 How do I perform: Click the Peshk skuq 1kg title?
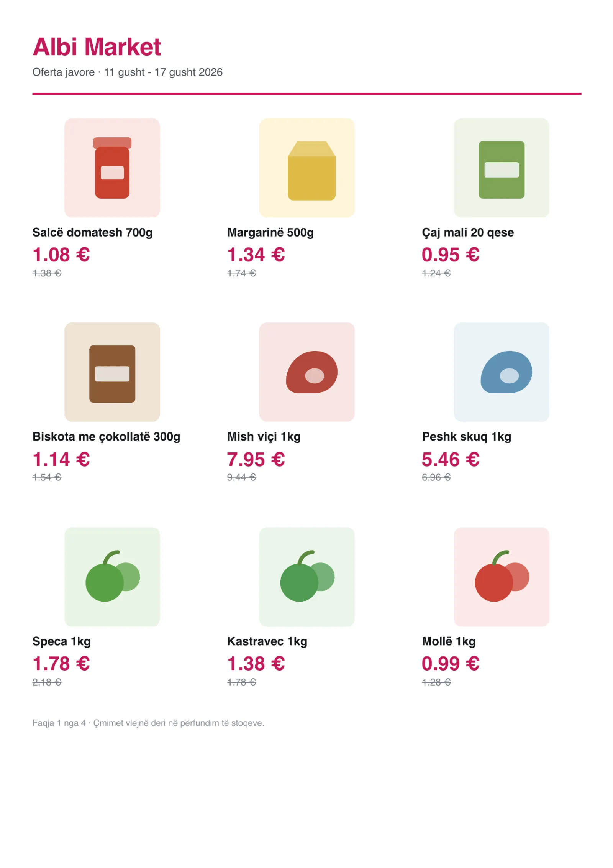pos(466,436)
